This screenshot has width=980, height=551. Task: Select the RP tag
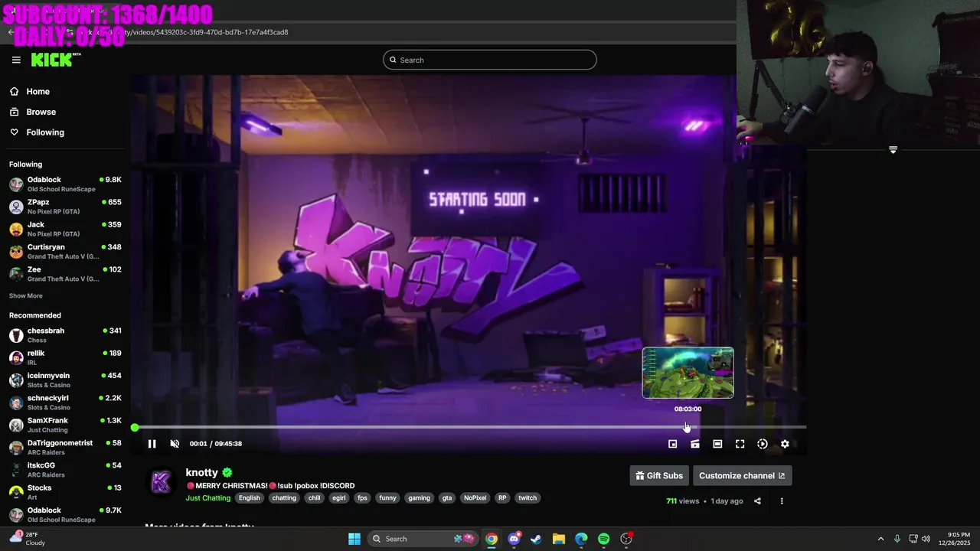tap(502, 498)
